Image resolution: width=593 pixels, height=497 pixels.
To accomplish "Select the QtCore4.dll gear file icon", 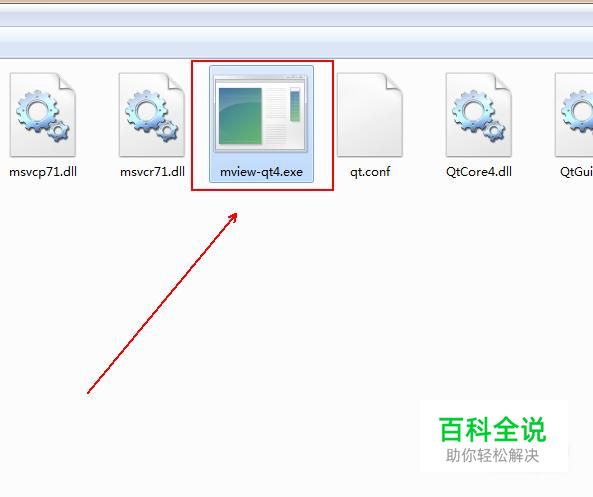I will click(x=479, y=115).
